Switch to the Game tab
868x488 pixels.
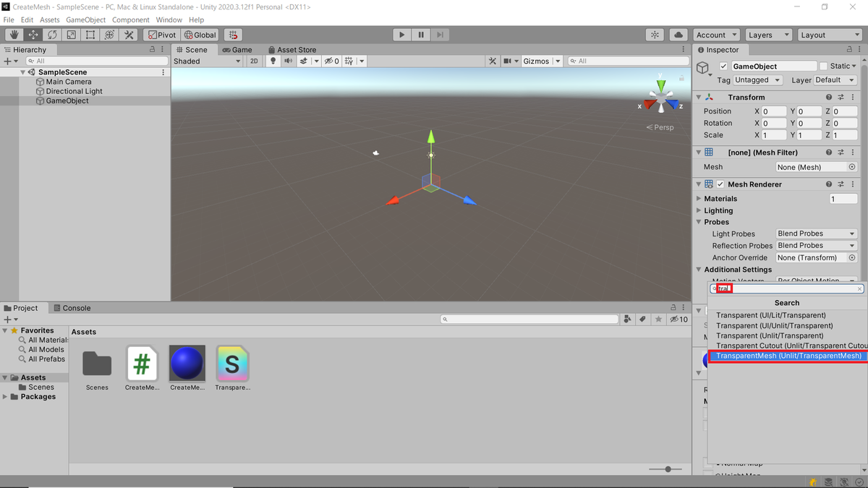(239, 49)
